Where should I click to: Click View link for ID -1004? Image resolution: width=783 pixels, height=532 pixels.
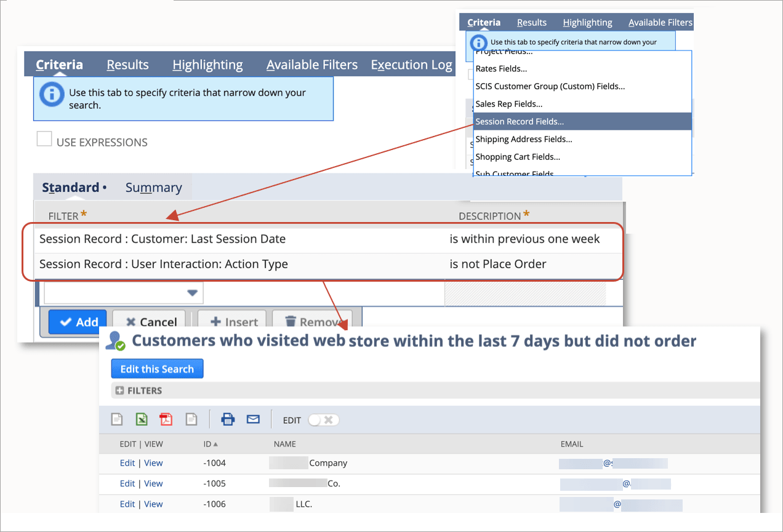153,463
